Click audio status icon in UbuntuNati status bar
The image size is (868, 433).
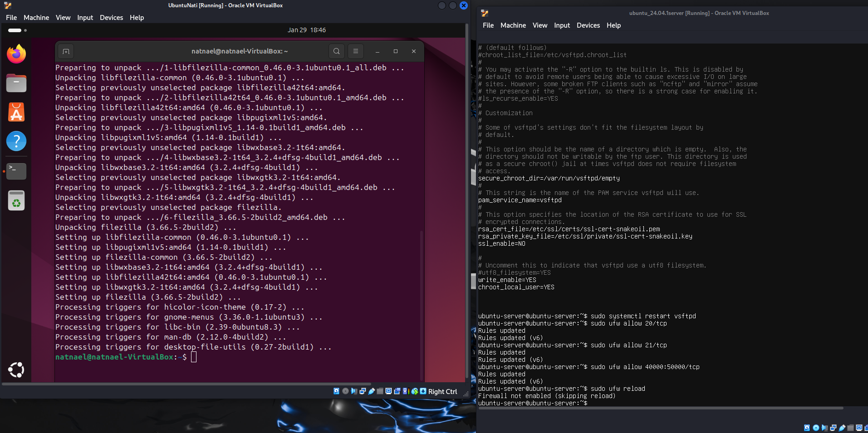pos(354,391)
